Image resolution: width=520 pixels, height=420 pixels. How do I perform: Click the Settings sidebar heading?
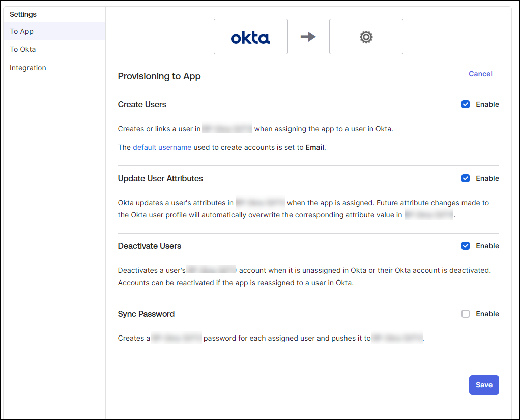[23, 14]
